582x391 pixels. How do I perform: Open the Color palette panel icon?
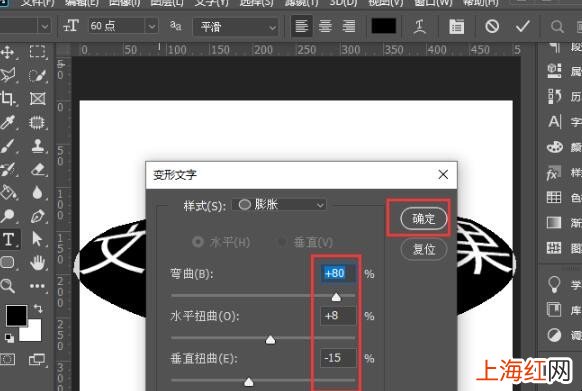pos(555,147)
